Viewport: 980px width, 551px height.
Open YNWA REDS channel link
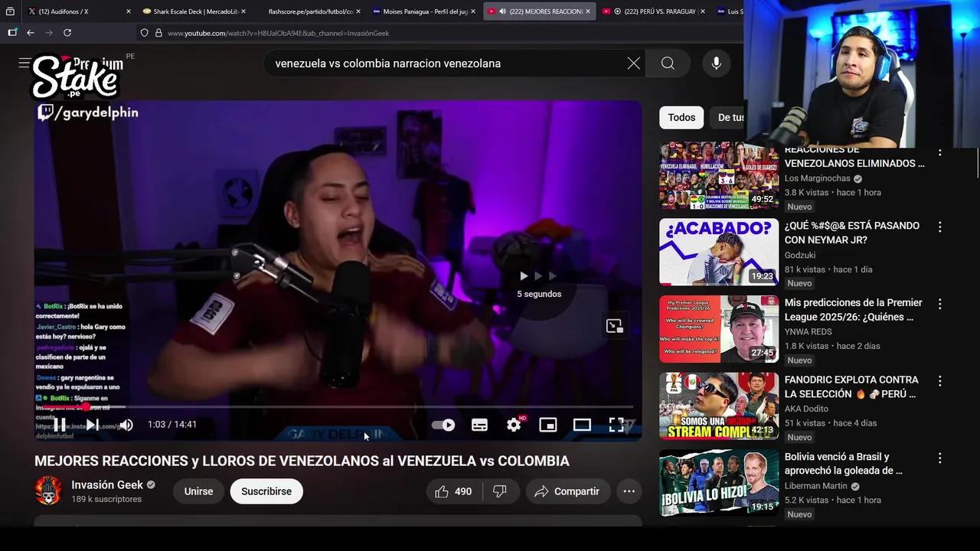pyautogui.click(x=809, y=331)
